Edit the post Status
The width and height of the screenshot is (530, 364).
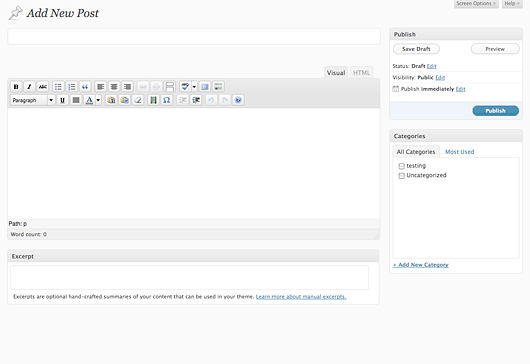[x=432, y=66]
